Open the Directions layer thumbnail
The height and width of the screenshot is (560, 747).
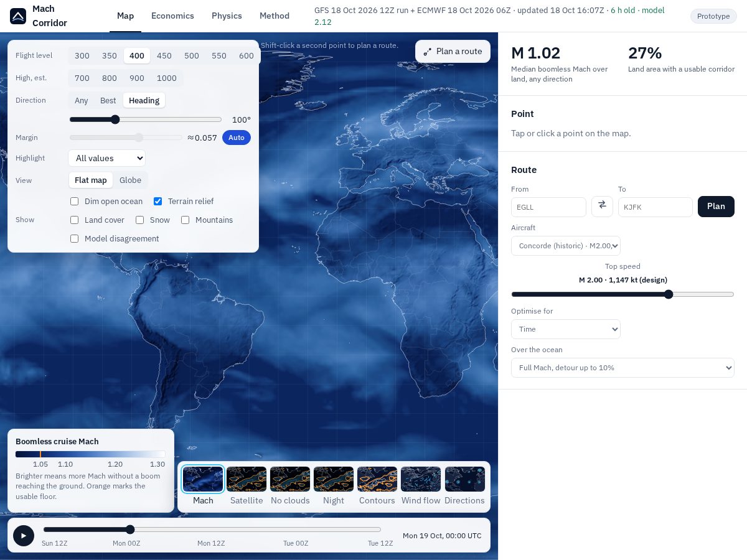pyautogui.click(x=464, y=486)
